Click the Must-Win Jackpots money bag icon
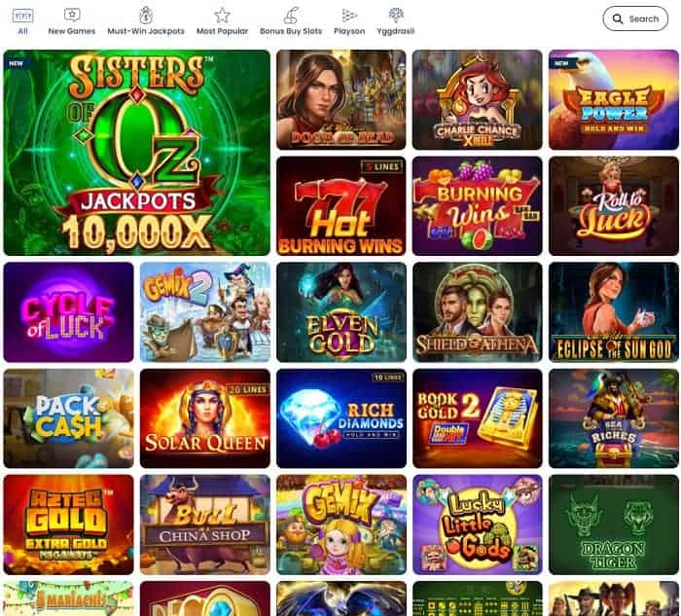This screenshot has width=681, height=616. tap(146, 16)
